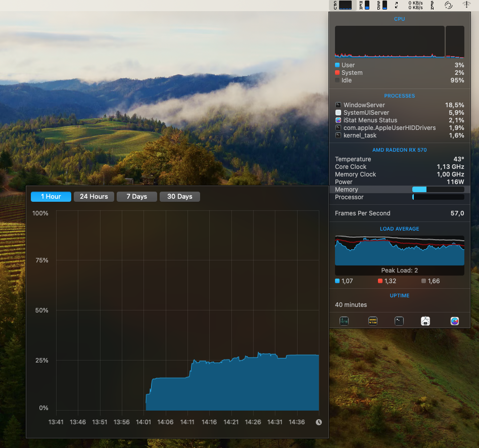This screenshot has height=448, width=479.
Task: Open Activity Monitor from the bottom shortcut row
Action: click(344, 321)
